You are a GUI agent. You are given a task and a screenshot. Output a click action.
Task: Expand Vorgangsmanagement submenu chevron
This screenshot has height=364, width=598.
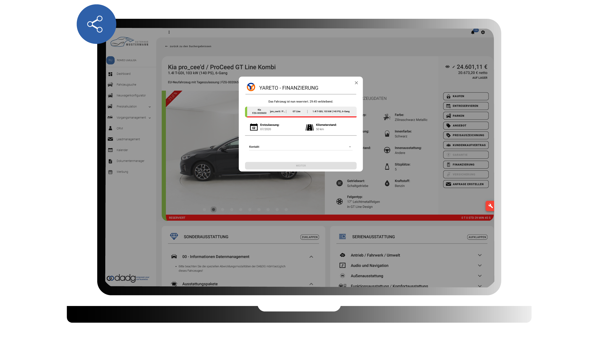click(x=150, y=118)
